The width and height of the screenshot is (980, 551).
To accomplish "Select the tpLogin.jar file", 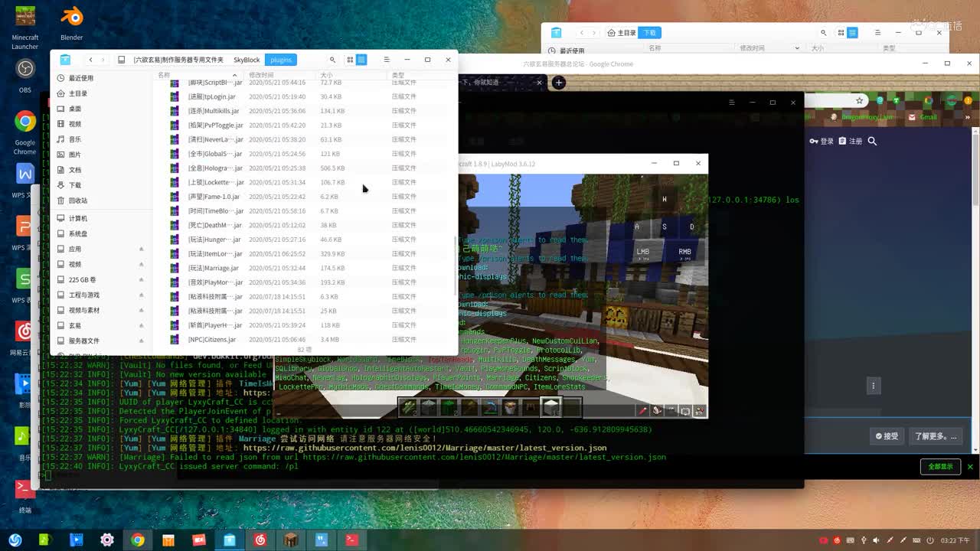I will 306,96.
